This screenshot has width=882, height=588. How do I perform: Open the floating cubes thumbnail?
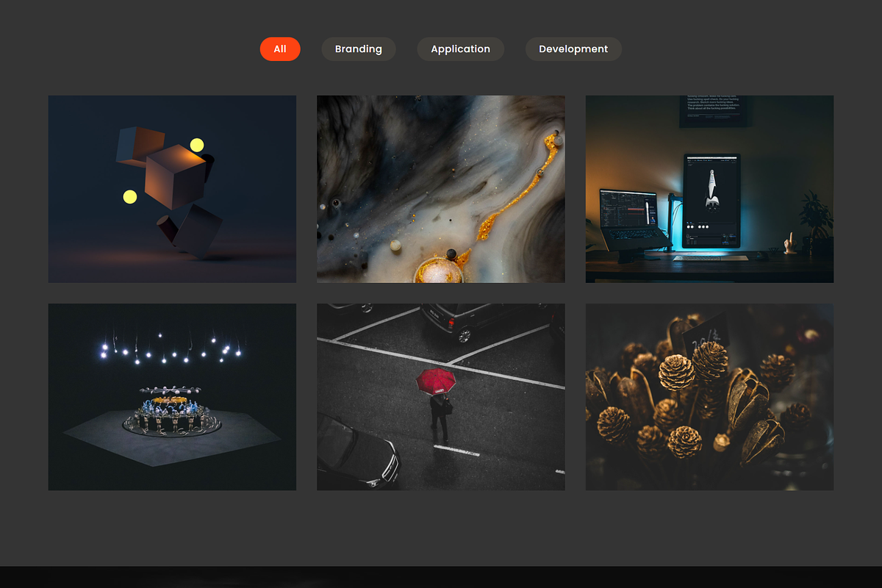[172, 189]
